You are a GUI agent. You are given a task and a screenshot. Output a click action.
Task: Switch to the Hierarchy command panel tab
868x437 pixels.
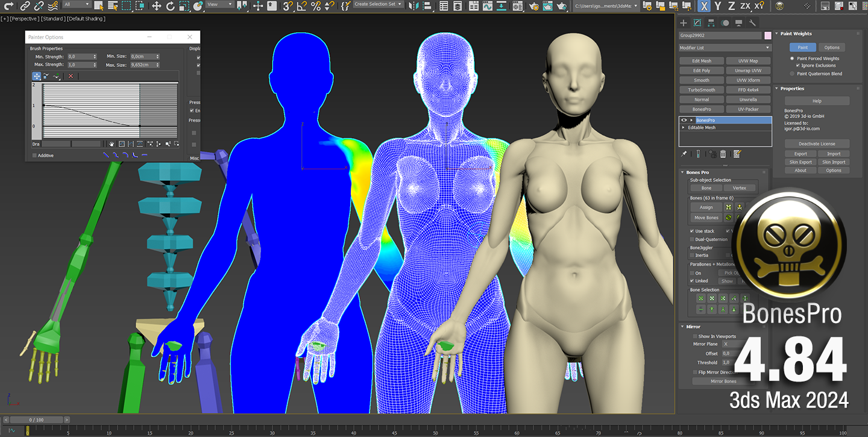tap(711, 23)
